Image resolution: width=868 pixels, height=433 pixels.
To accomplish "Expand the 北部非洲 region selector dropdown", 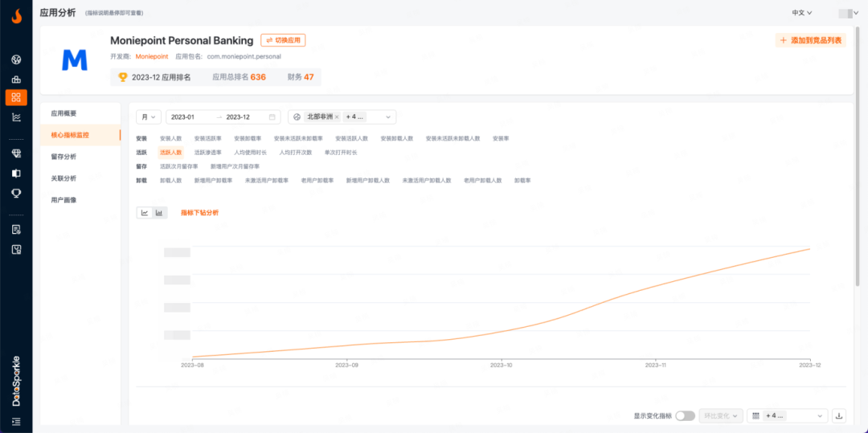I will point(390,116).
